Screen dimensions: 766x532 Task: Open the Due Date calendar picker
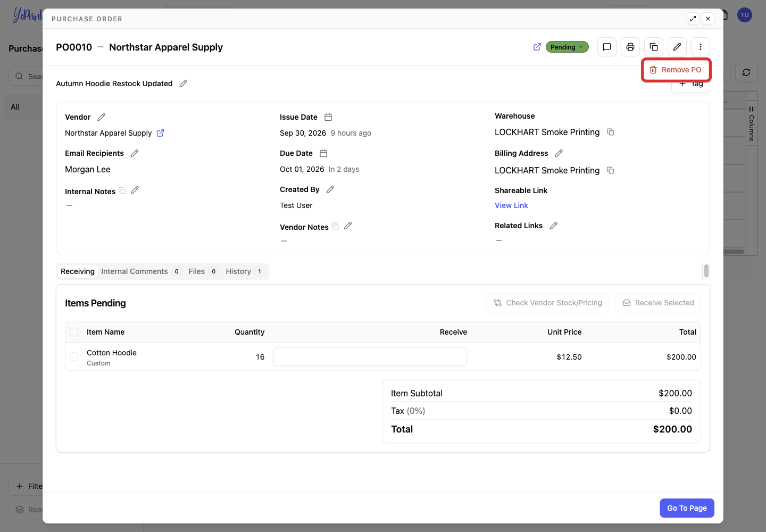point(323,153)
